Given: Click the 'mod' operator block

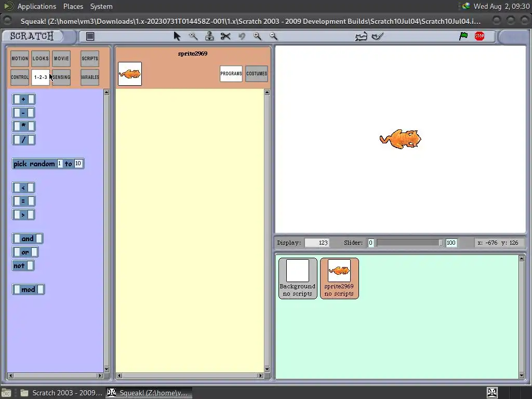Looking at the screenshot, I should (28, 289).
